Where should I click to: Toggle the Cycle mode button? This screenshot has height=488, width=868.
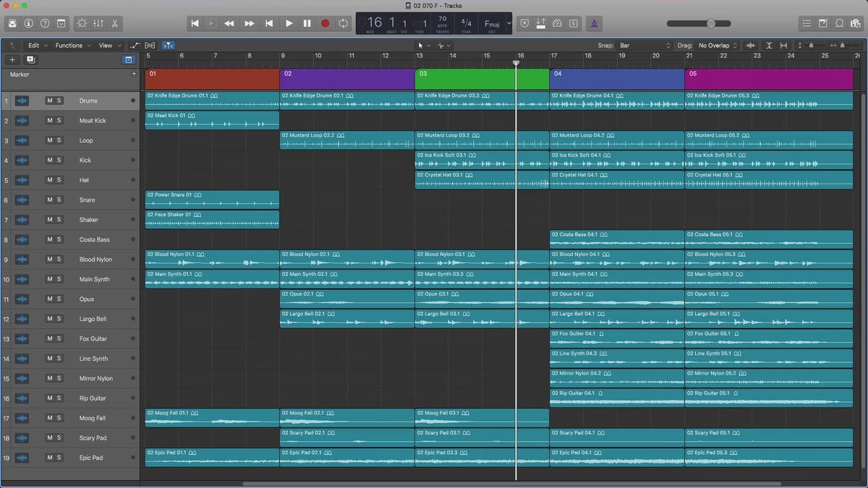tap(343, 23)
